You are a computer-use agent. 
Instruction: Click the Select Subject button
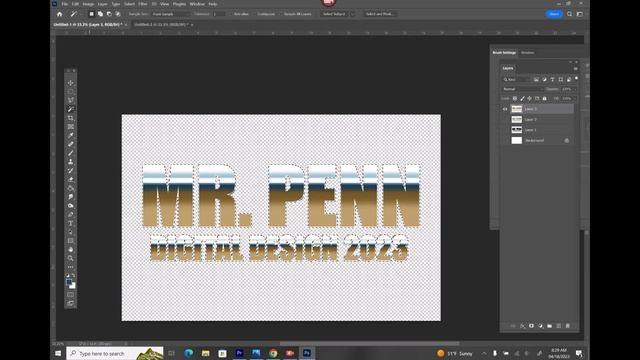point(334,14)
